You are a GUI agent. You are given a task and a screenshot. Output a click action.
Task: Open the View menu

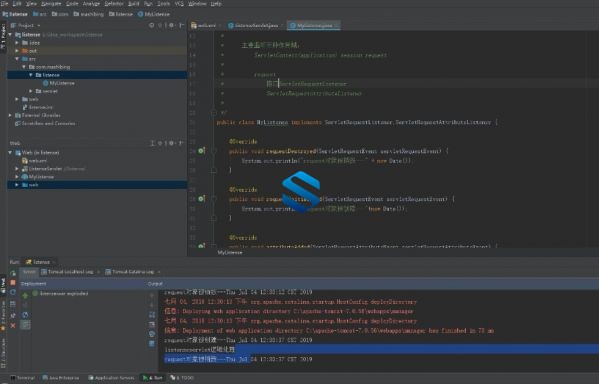31,3
